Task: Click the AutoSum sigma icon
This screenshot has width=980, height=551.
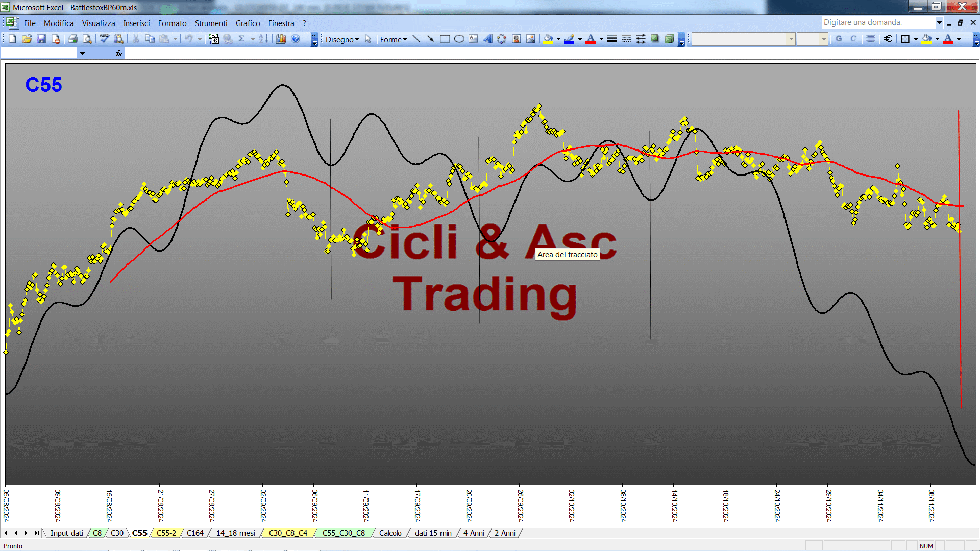Action: tap(242, 39)
